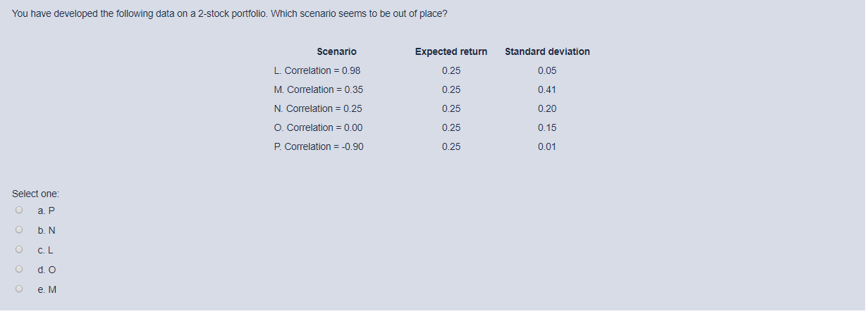Click the standard deviation value 0.15
This screenshot has height=314, width=868.
click(x=546, y=127)
